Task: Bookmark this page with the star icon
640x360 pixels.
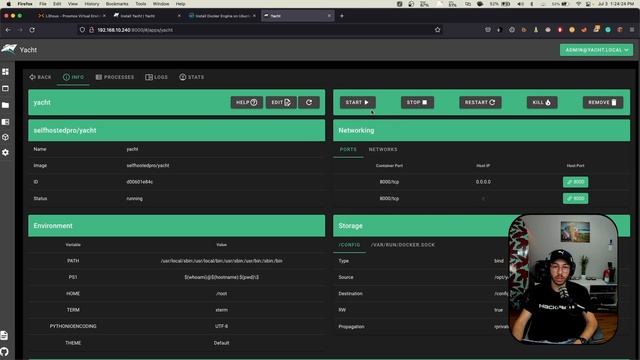Action: tap(438, 30)
